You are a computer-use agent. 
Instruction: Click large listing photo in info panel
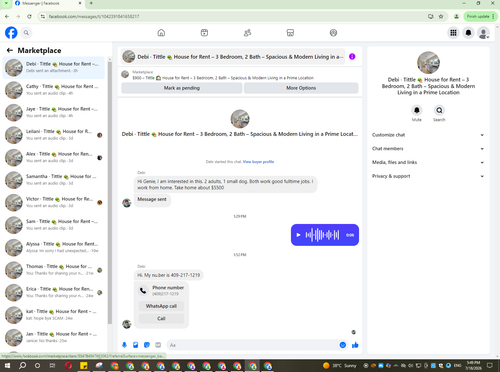point(428,63)
